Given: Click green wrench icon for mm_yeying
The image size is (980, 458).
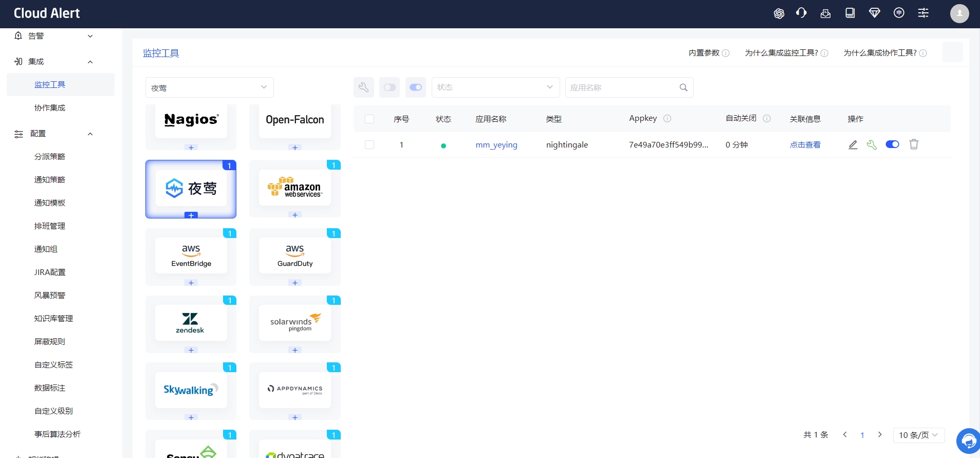Looking at the screenshot, I should [x=872, y=145].
